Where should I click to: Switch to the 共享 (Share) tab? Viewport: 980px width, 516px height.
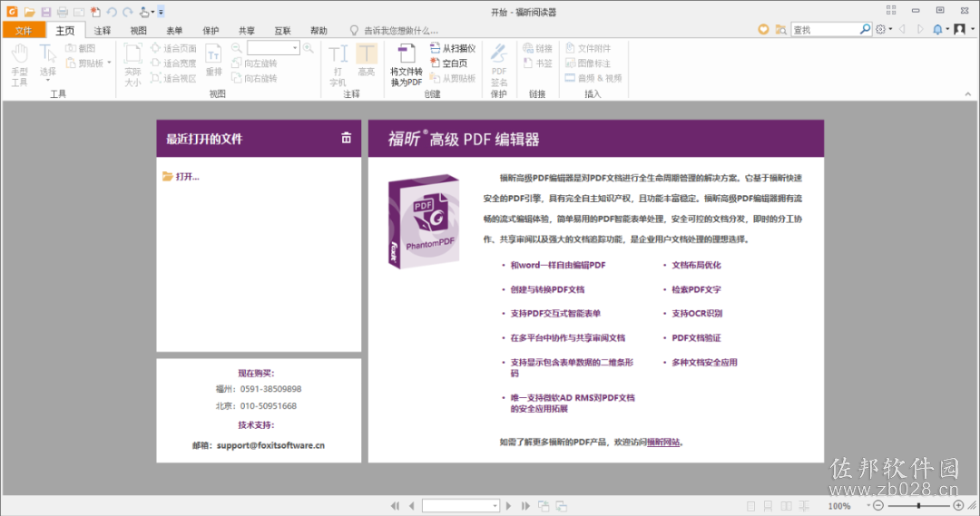pos(246,30)
